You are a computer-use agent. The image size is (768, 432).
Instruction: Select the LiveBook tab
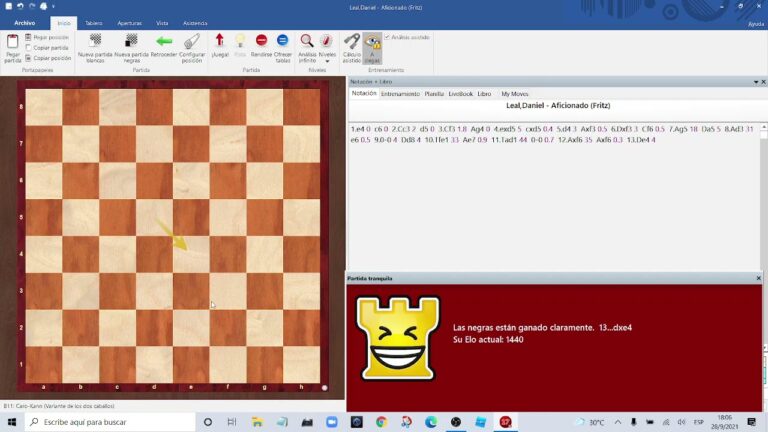(x=460, y=93)
